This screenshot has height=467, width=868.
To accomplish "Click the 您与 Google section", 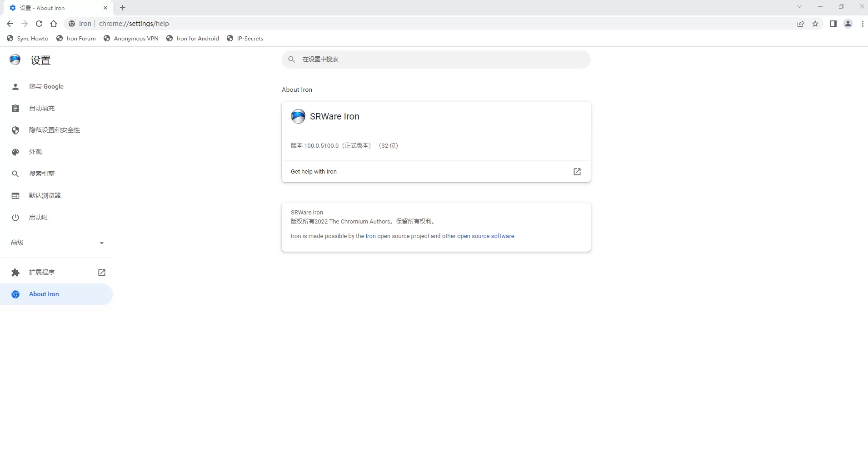I will point(46,86).
